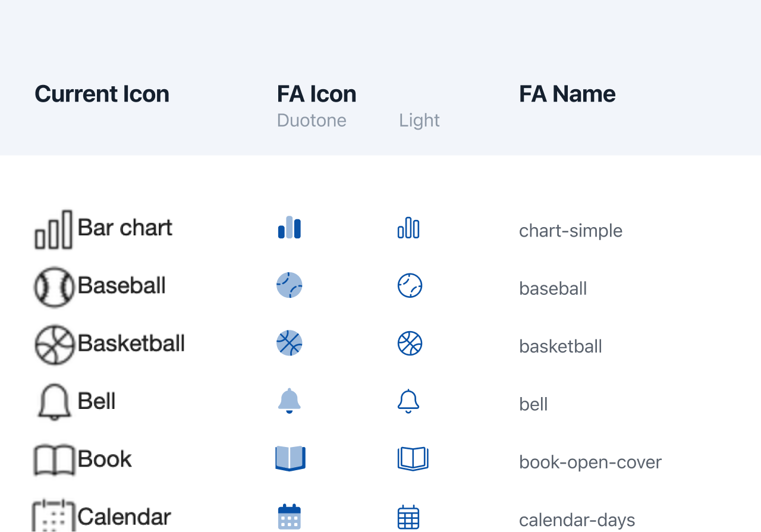
Task: Select the duotone bell icon
Action: pyautogui.click(x=290, y=401)
